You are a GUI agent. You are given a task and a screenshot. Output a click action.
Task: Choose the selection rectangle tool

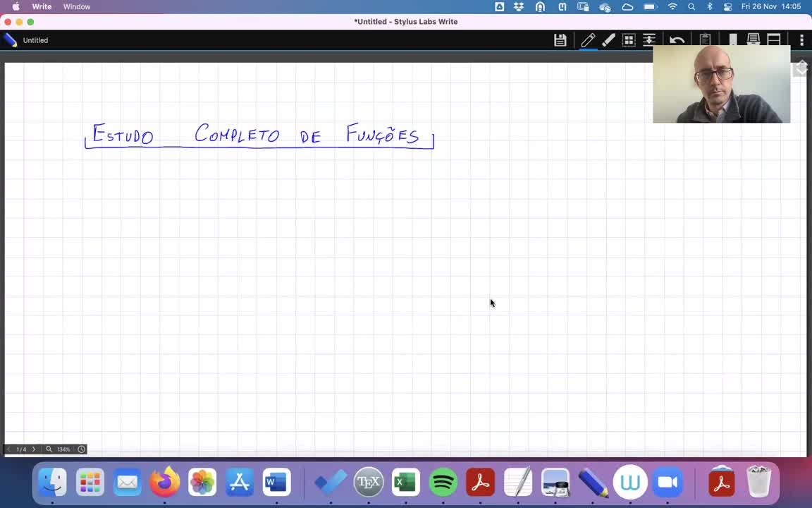click(x=629, y=40)
